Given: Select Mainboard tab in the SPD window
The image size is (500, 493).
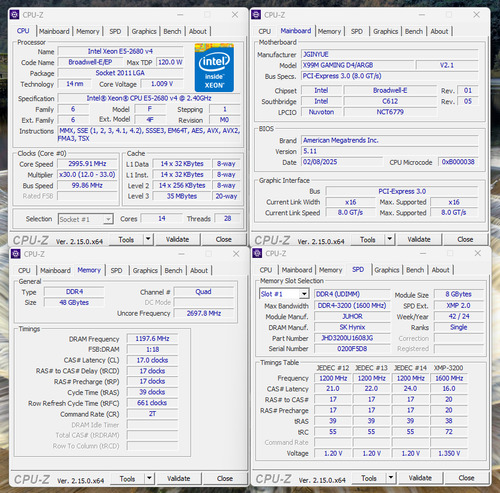Looking at the screenshot, I should 297,270.
